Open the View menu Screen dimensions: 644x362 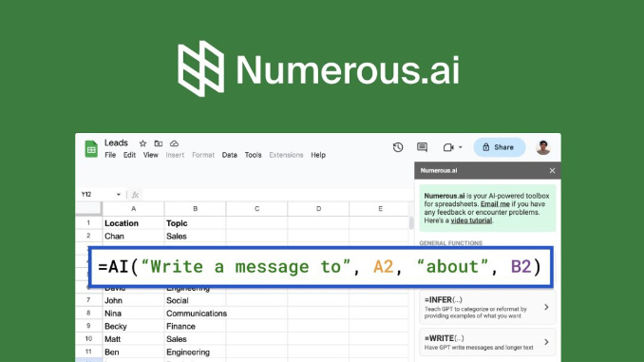151,155
